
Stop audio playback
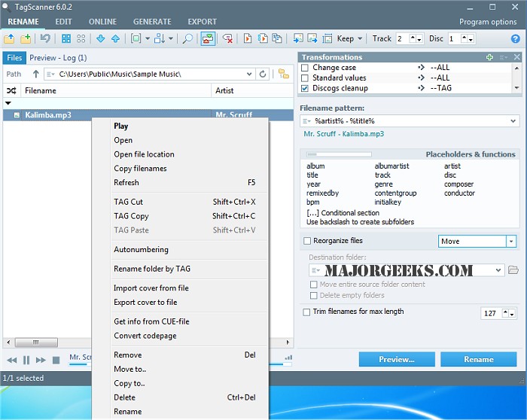click(56, 361)
